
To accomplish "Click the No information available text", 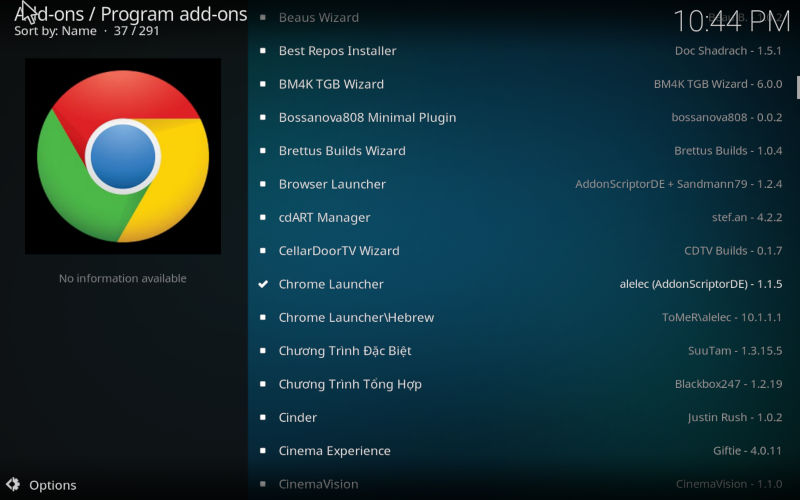I will pos(122,279).
